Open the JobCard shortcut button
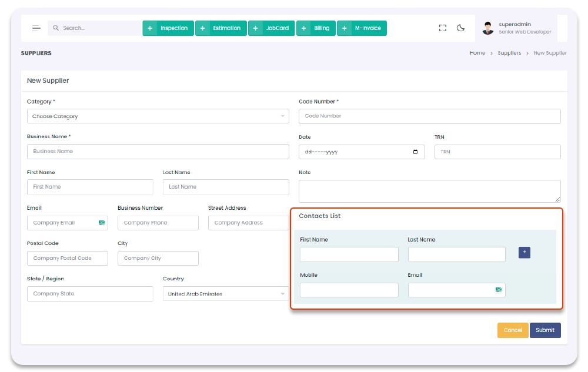588x372 pixels. tap(272, 28)
